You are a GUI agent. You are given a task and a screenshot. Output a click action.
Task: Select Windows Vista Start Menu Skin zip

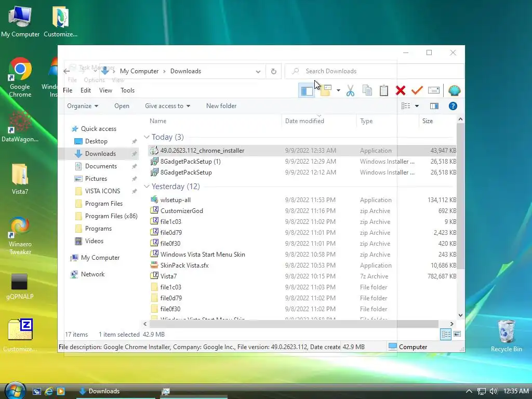[x=203, y=255]
